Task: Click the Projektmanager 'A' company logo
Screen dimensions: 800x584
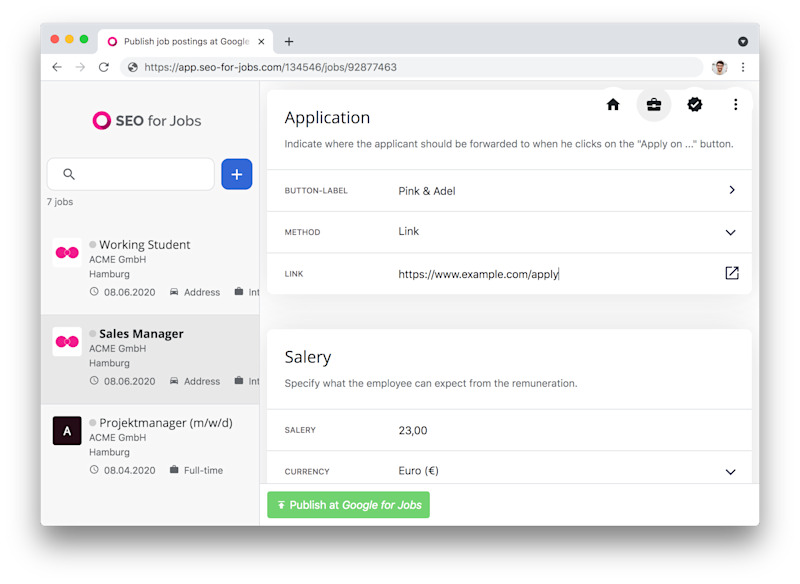Action: tap(67, 431)
